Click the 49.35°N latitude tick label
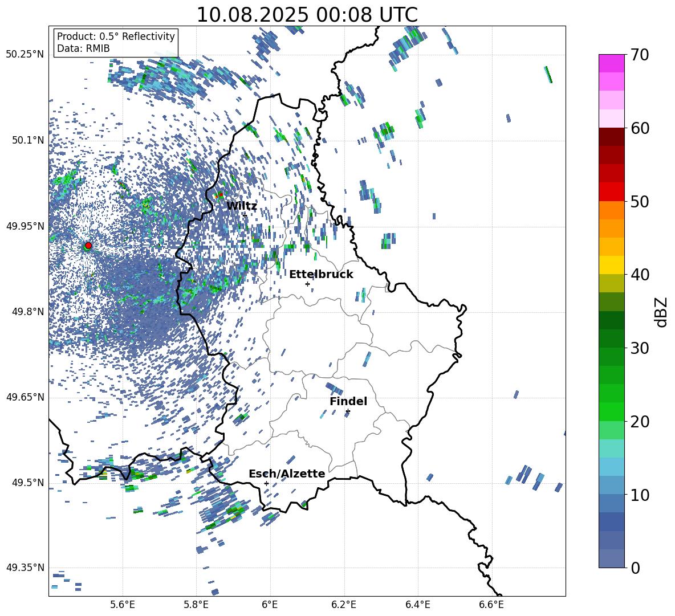 pyautogui.click(x=25, y=568)
